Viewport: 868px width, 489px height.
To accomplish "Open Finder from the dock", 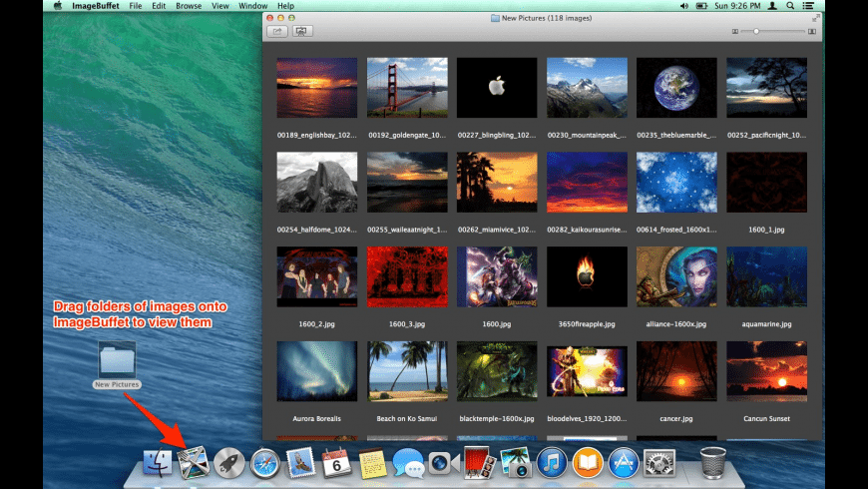I will (x=158, y=462).
